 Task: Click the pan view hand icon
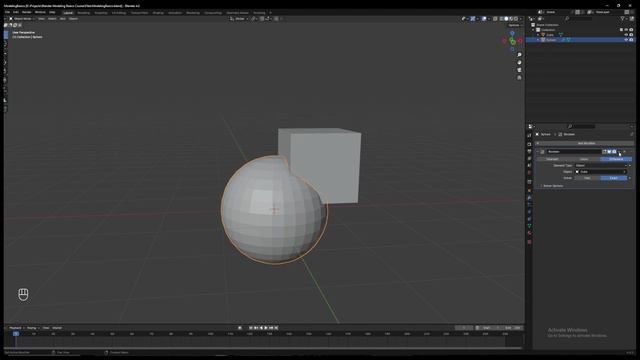pos(519,62)
